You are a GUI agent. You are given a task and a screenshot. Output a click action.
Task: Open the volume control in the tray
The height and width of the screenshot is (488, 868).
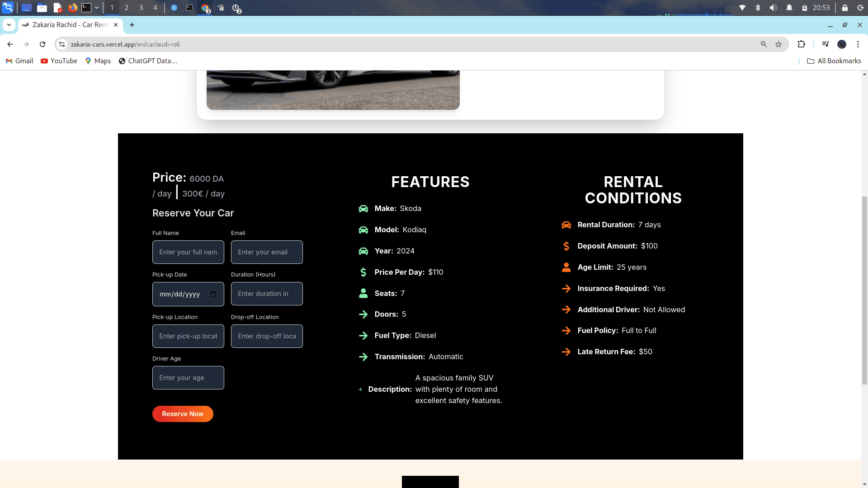tap(774, 8)
